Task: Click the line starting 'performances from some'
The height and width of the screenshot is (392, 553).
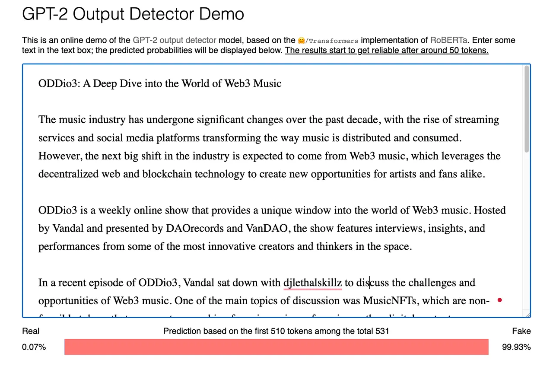Action: 225,247
